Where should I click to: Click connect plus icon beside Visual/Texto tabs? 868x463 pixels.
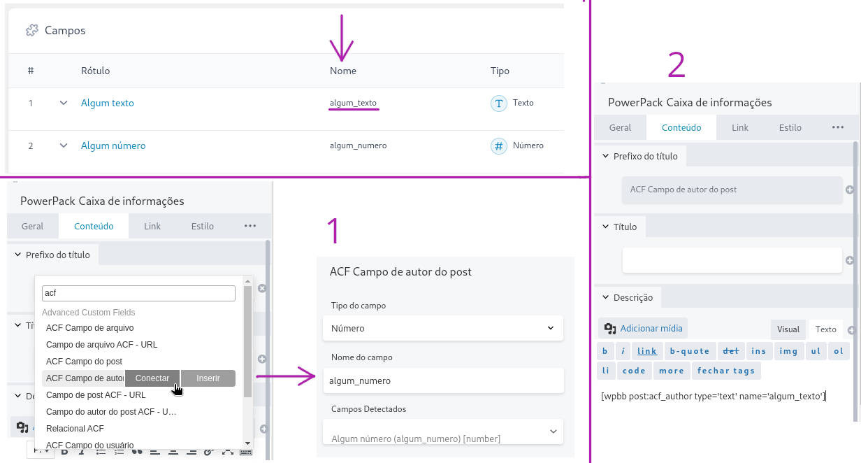coord(851,330)
